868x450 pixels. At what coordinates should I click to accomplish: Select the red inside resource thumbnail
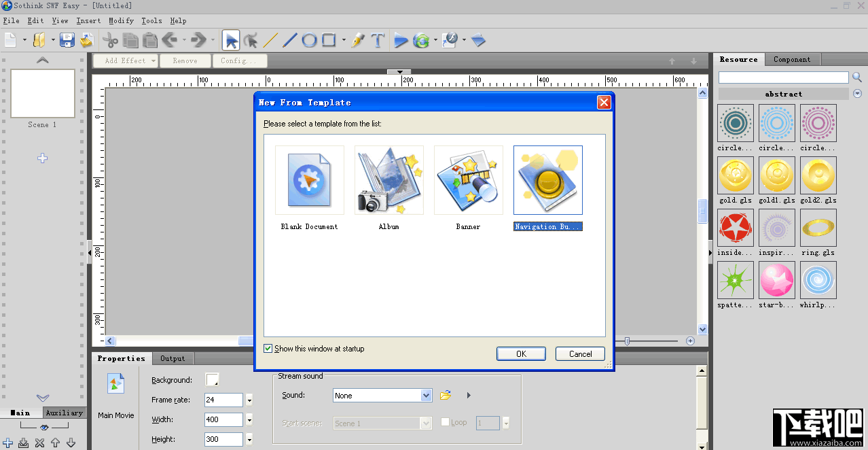coord(736,228)
